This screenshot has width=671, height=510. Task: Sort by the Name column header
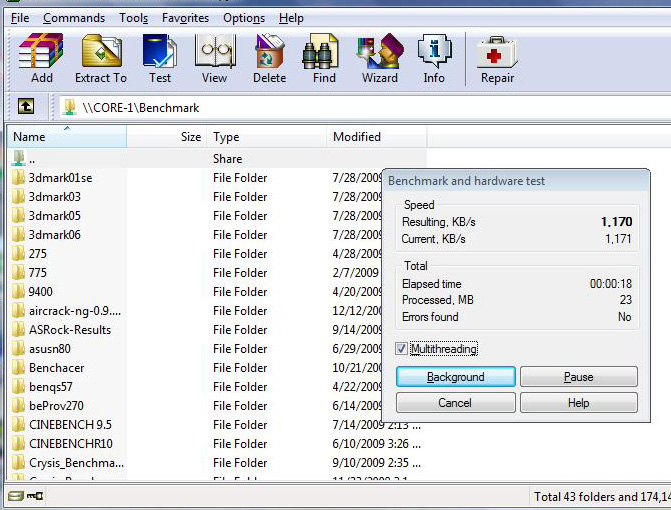point(67,137)
